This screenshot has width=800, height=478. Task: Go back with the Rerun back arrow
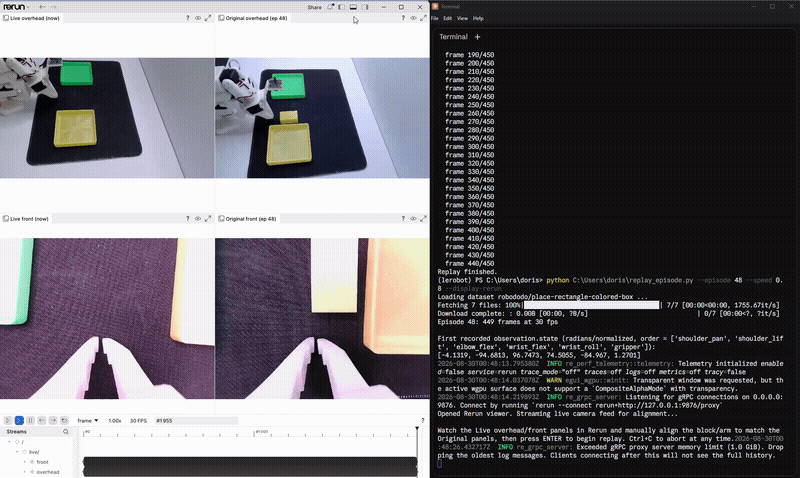tap(42, 7)
